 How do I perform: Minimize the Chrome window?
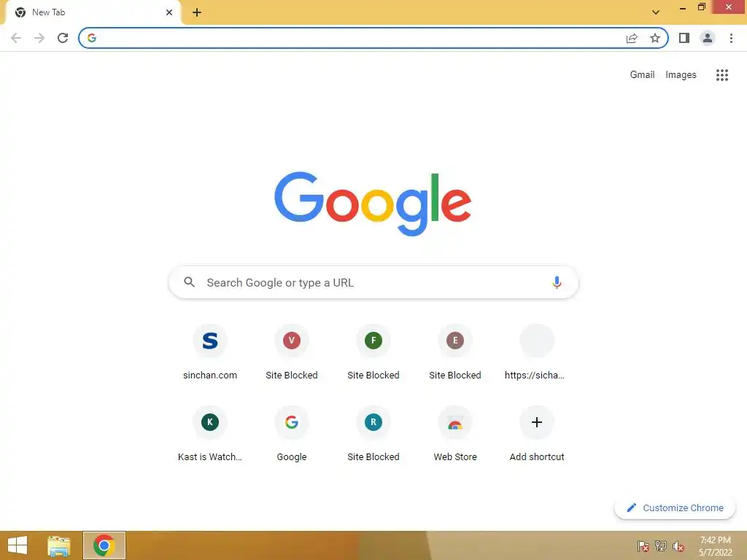(683, 7)
